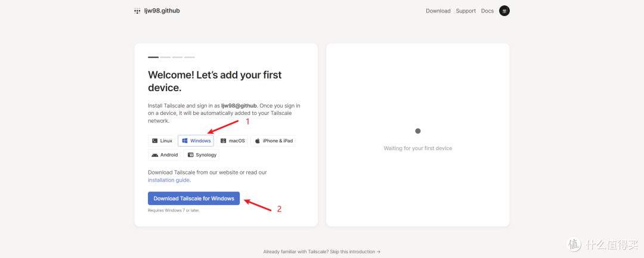This screenshot has height=258, width=644.
Task: Open the Support menu link
Action: 466,11
